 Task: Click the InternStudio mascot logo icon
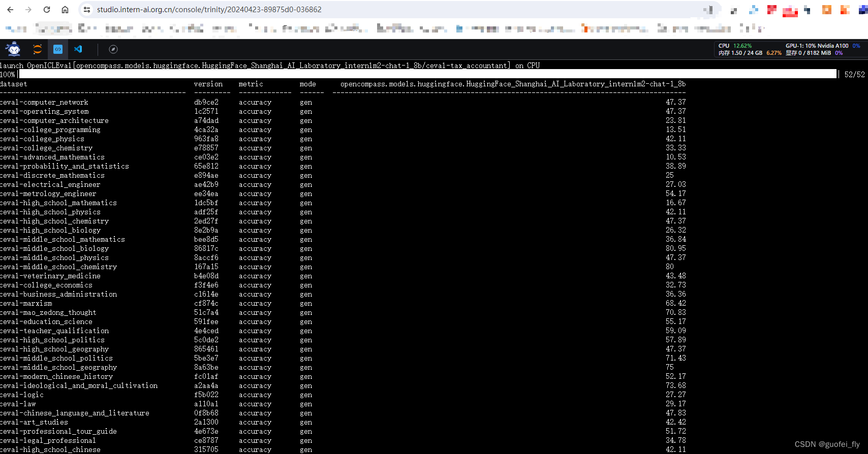click(13, 49)
